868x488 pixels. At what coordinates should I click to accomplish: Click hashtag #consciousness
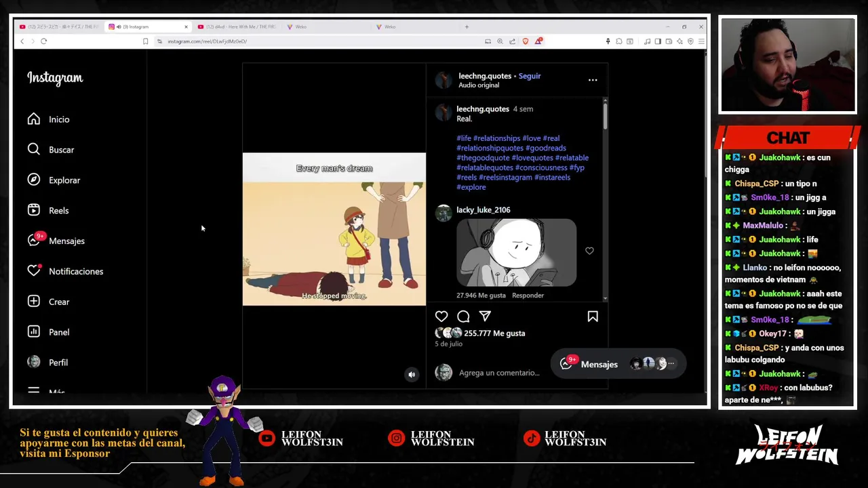tap(541, 167)
